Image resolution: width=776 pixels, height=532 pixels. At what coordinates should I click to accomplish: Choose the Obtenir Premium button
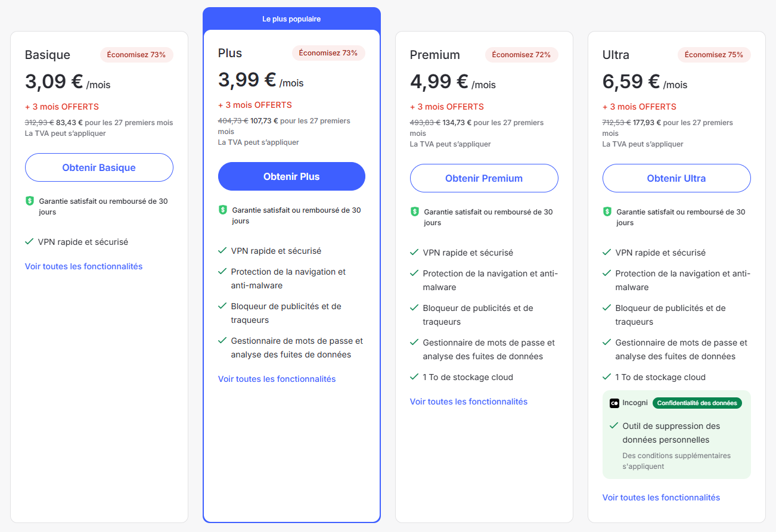[484, 178]
